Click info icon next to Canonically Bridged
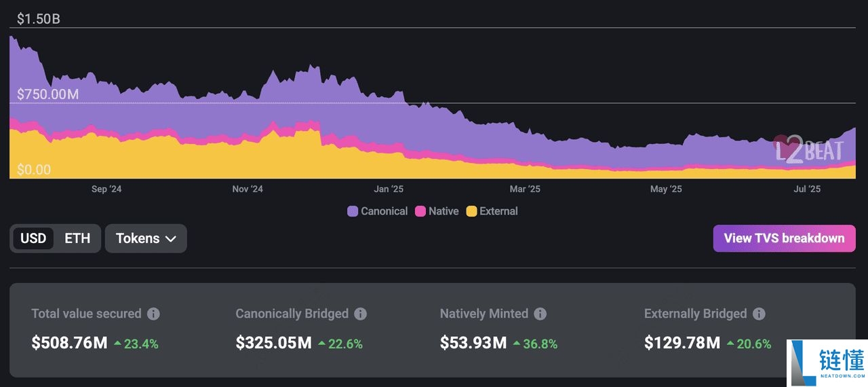The height and width of the screenshot is (387, 868). (361, 314)
